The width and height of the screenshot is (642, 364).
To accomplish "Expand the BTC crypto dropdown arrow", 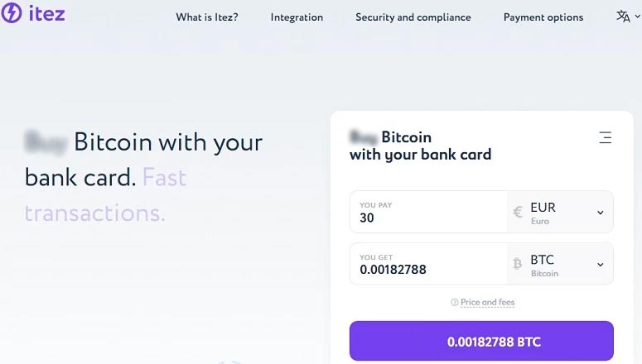I will coord(601,265).
